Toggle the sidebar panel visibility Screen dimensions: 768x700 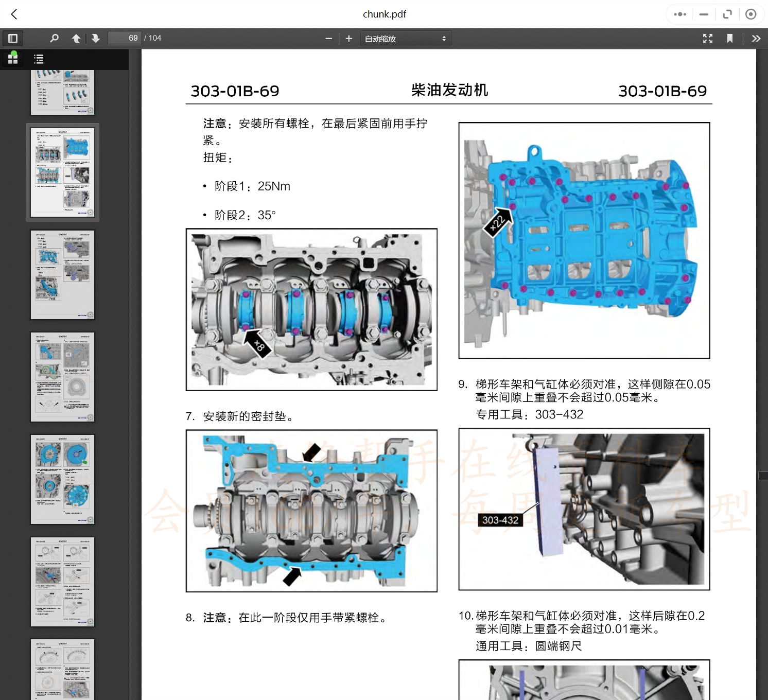point(12,38)
